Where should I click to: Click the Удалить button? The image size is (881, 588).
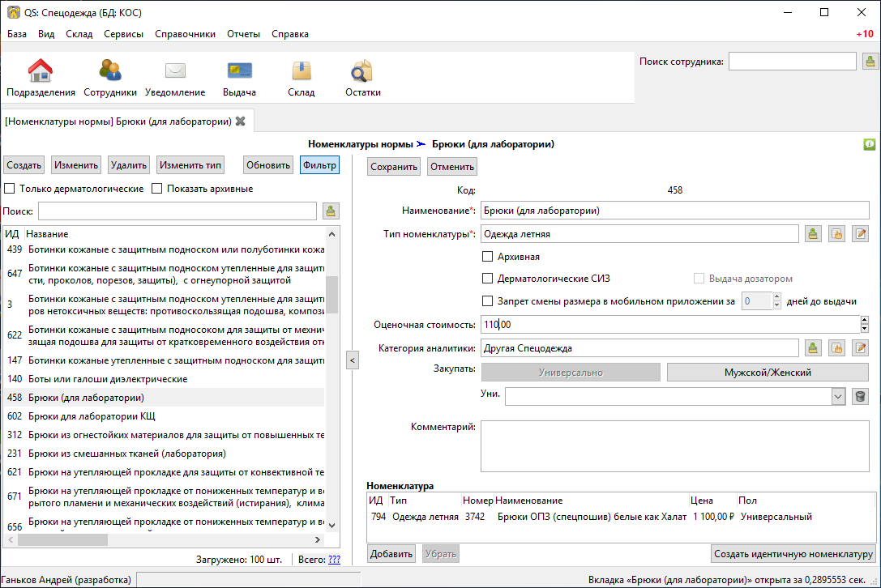coord(129,165)
